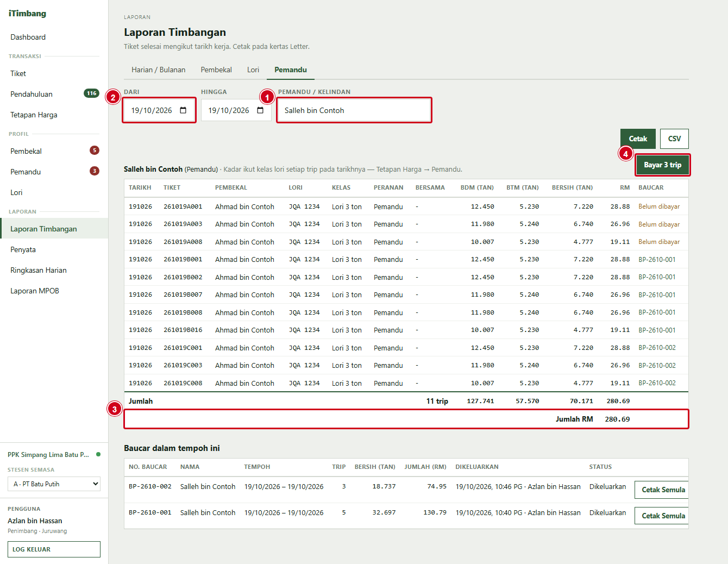
Task: Open the Stesen Semasa dropdown
Action: (54, 484)
